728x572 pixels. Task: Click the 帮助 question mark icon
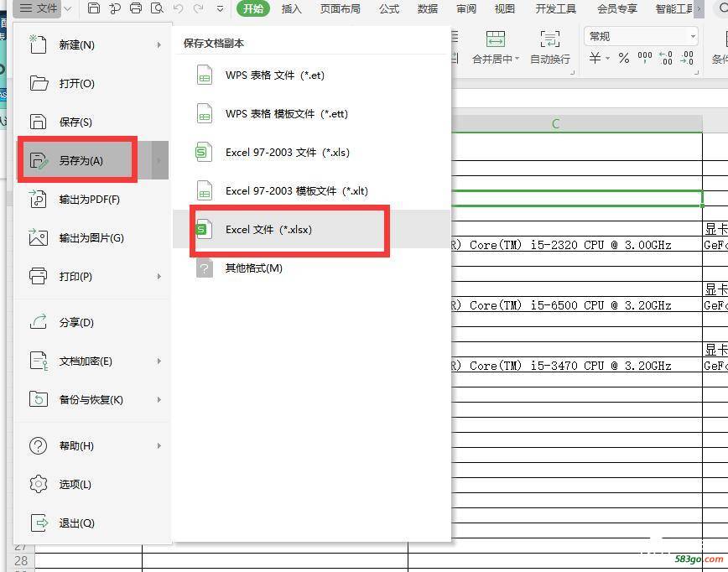point(38,445)
